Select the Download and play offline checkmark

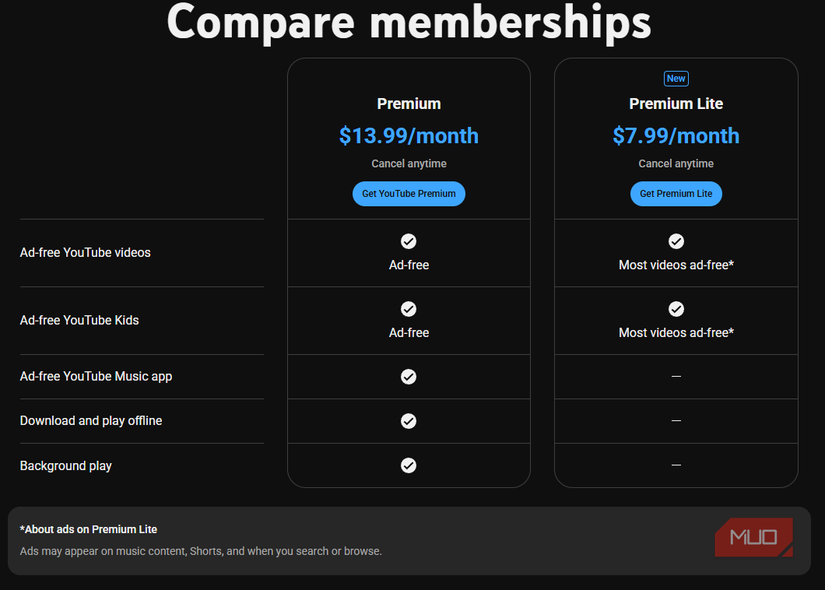pos(408,421)
